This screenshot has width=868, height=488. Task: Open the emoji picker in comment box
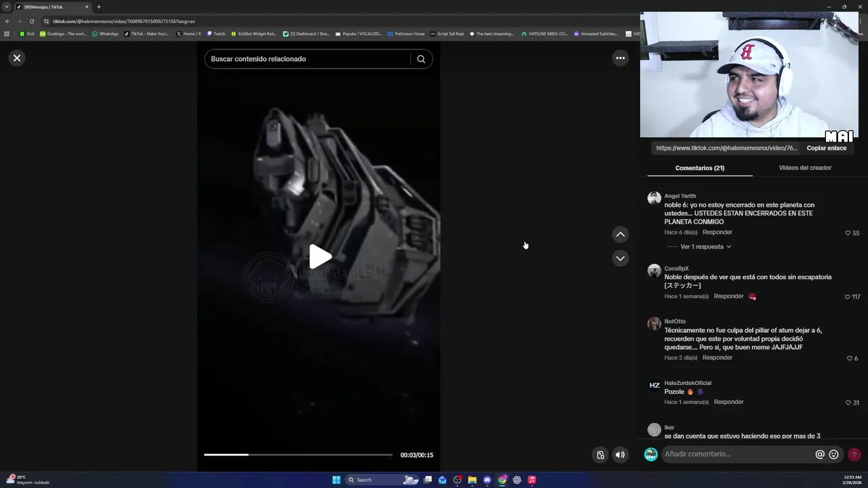click(833, 454)
